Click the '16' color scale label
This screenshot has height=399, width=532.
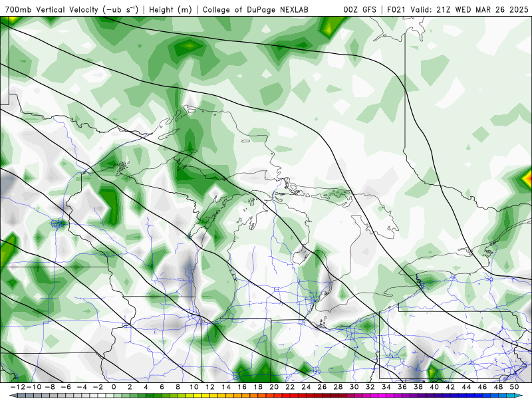point(242,387)
